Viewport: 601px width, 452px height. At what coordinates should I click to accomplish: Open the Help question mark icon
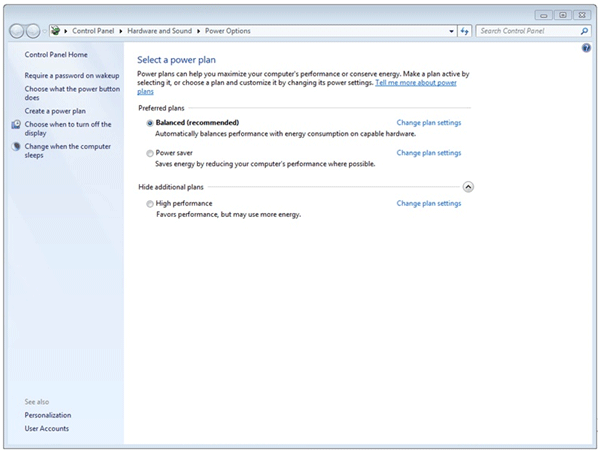coord(586,48)
